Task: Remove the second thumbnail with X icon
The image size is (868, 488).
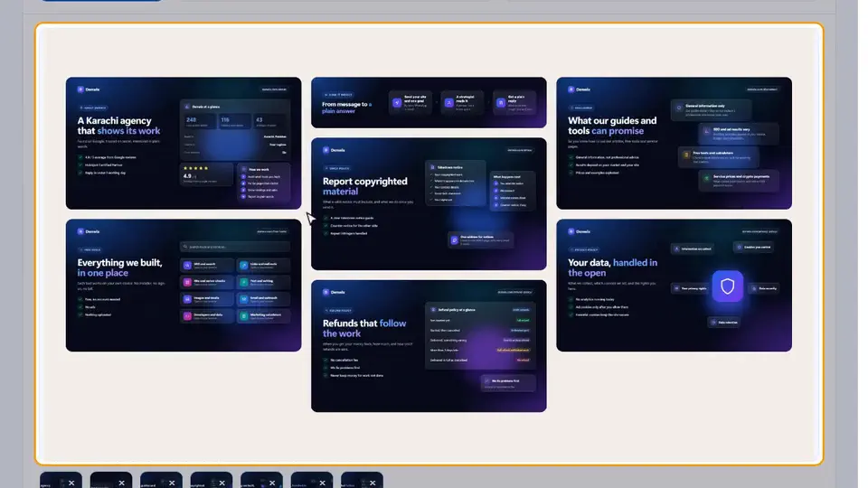Action: pos(122,483)
